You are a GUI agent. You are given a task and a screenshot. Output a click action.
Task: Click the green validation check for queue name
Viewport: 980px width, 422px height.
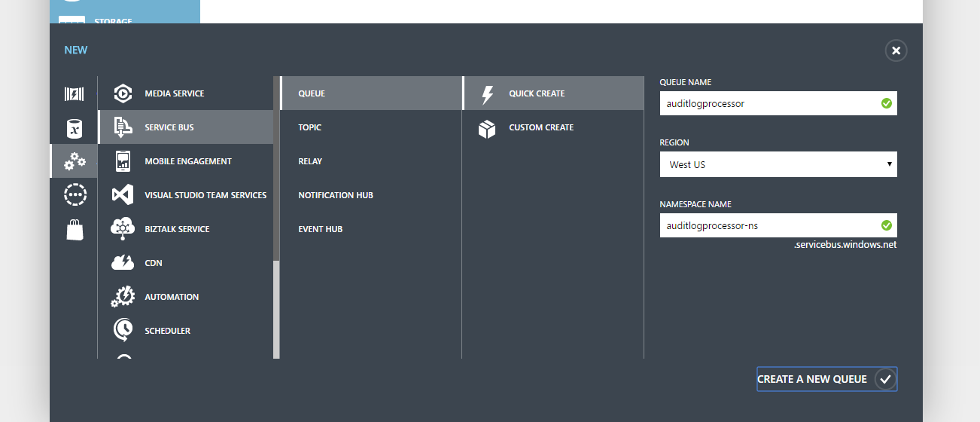[x=887, y=103]
